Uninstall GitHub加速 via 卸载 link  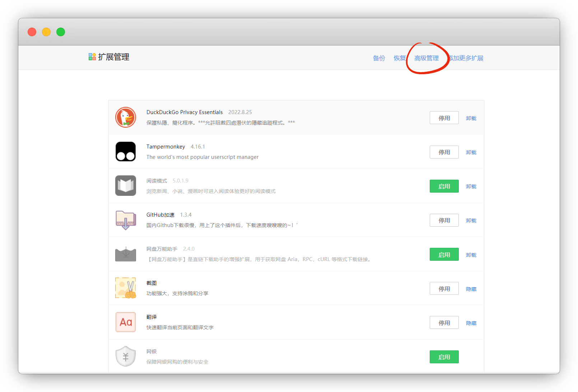(x=471, y=221)
